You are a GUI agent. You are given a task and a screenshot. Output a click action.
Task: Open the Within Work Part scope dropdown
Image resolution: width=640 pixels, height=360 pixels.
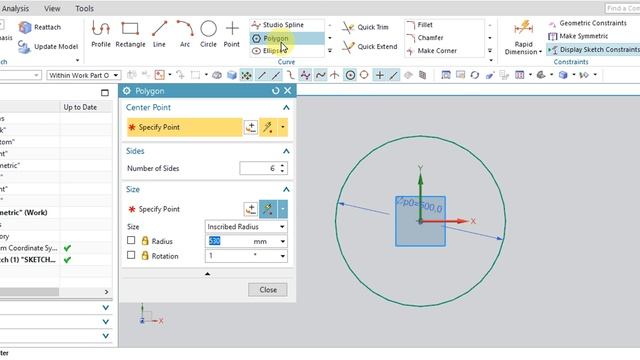pos(84,76)
